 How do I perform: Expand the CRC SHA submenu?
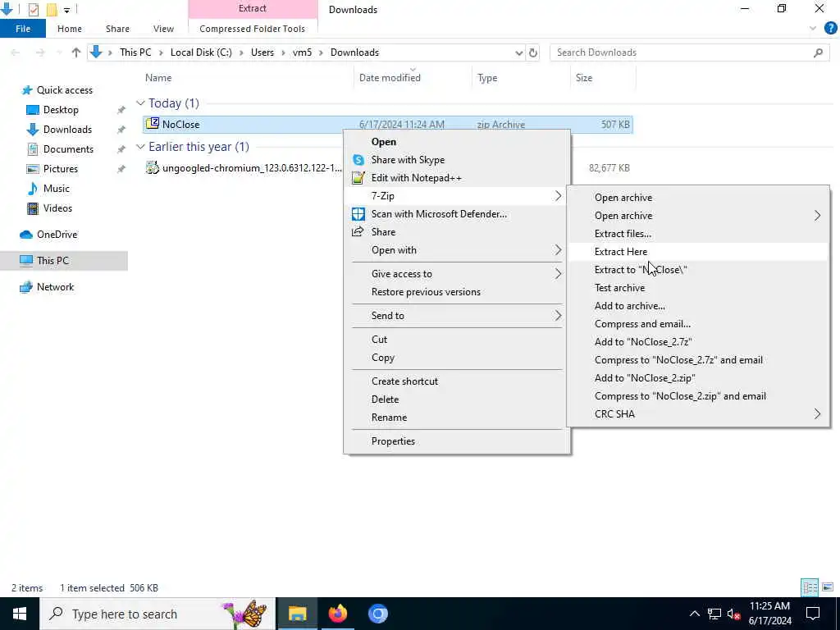tap(698, 413)
